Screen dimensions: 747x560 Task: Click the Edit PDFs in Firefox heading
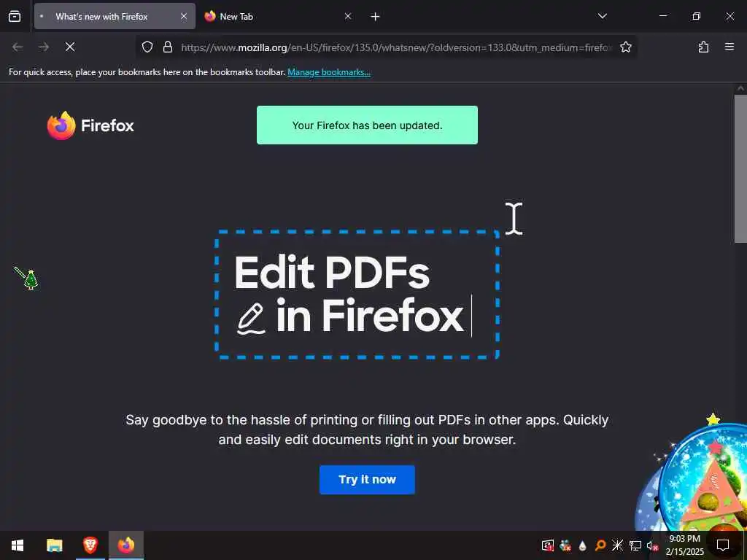[x=349, y=294]
